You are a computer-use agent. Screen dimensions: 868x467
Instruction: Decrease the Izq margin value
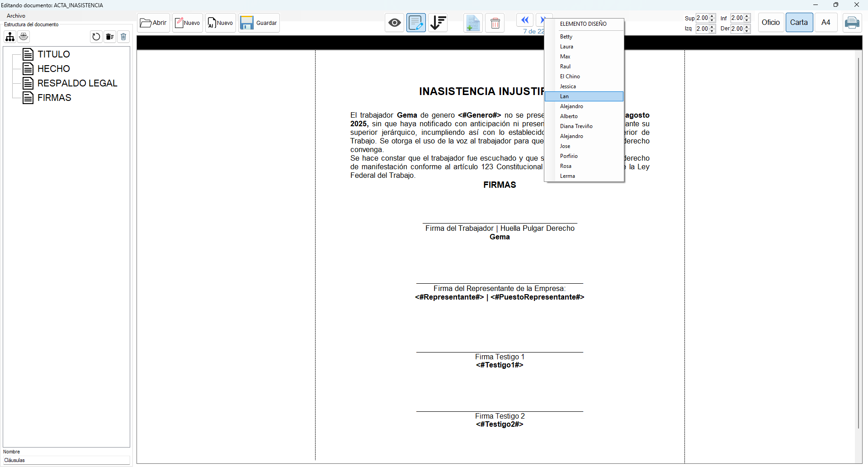(x=712, y=31)
